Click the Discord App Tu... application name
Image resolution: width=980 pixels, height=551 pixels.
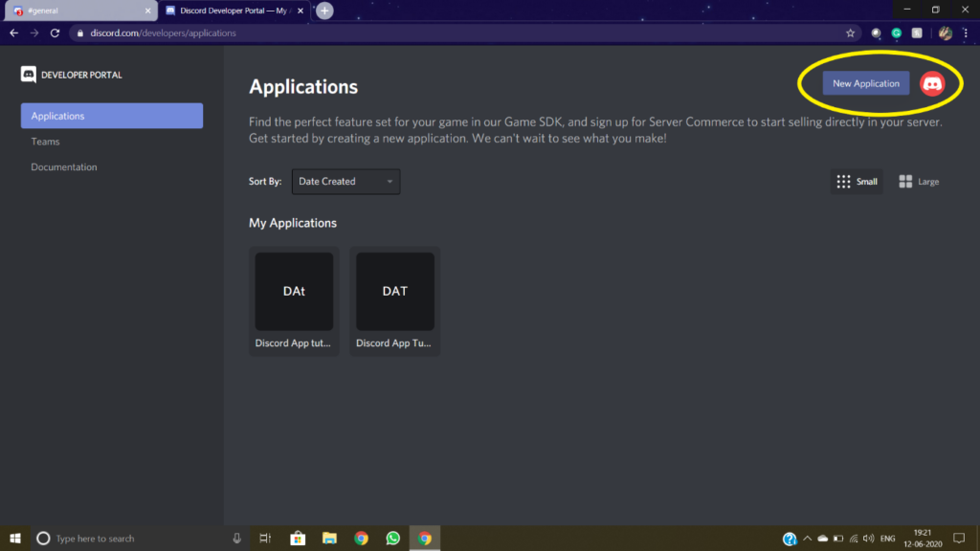pos(393,343)
